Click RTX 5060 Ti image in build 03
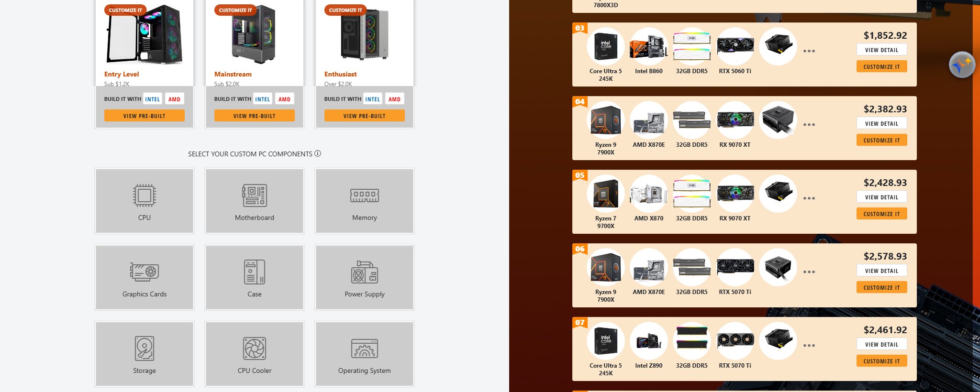Screen dimensions: 980x392 click(x=735, y=46)
